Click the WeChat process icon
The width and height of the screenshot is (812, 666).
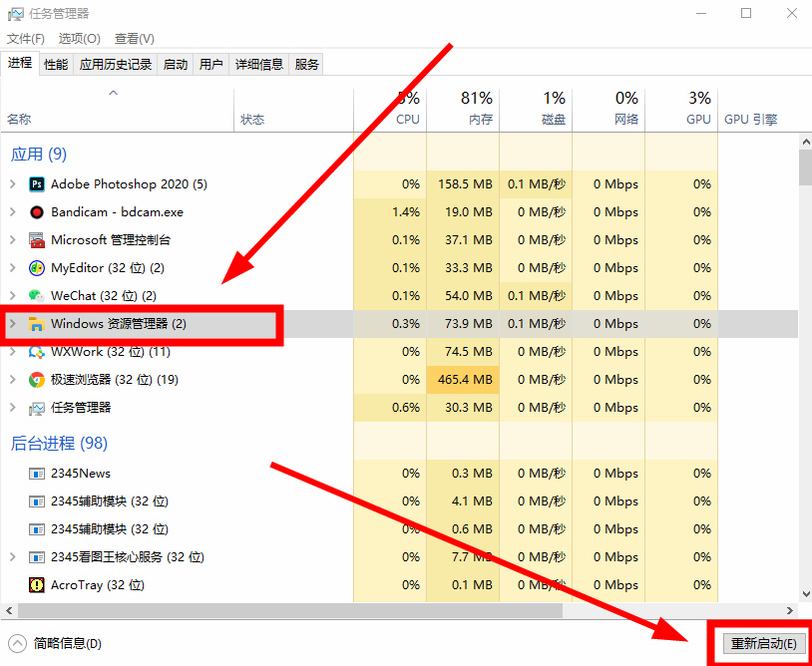tap(36, 295)
